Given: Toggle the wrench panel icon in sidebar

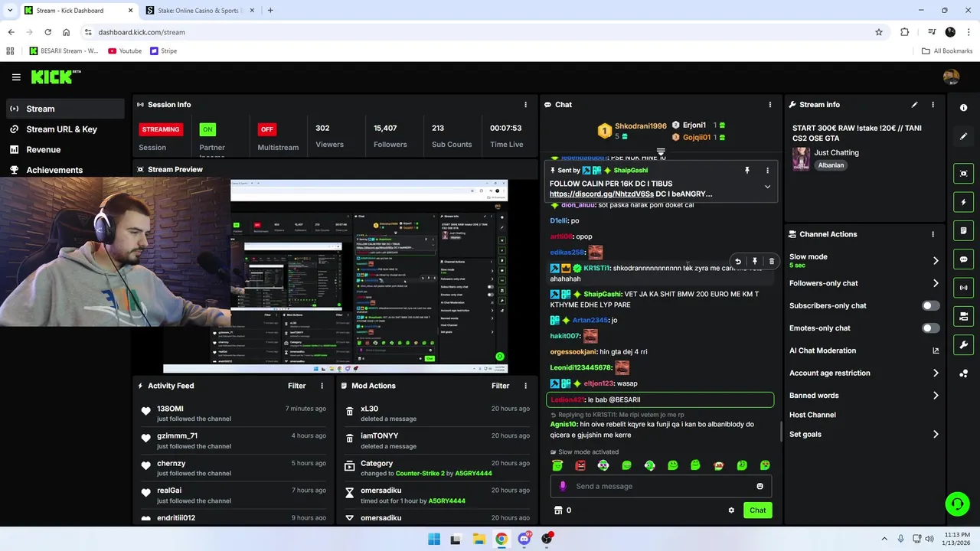Looking at the screenshot, I should click(x=963, y=345).
